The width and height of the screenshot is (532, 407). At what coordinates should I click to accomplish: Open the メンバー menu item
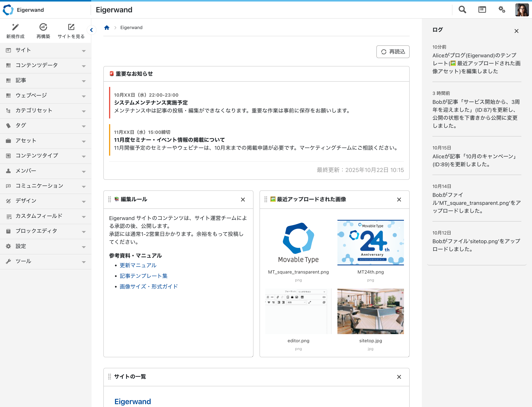pos(27,171)
